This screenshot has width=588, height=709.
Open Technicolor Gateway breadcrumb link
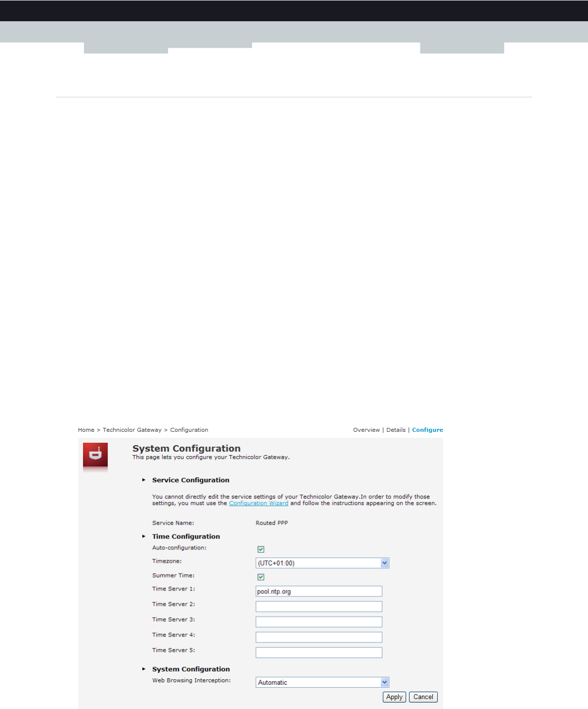132,430
